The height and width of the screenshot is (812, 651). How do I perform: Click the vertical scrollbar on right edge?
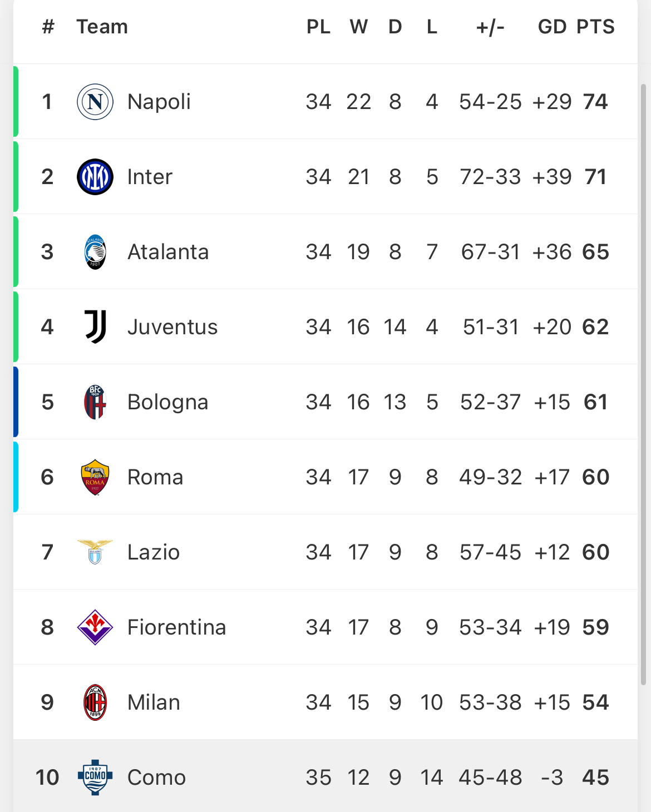pyautogui.click(x=644, y=384)
